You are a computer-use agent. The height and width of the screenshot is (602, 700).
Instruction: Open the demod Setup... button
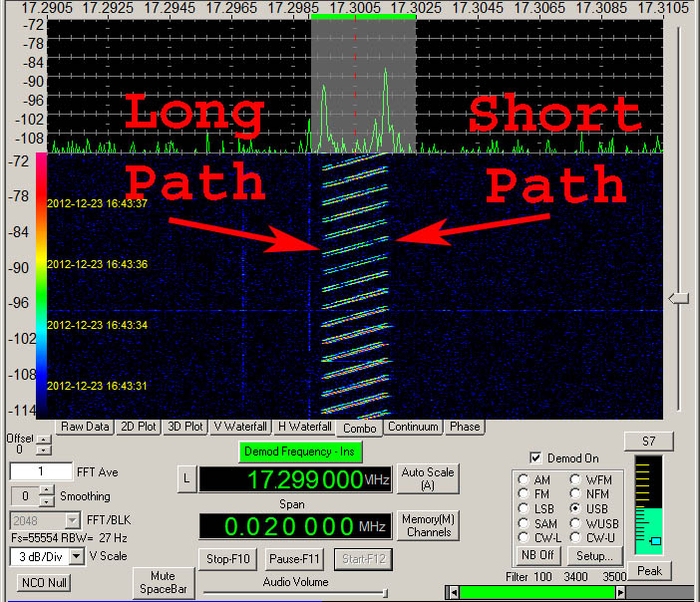point(594,556)
